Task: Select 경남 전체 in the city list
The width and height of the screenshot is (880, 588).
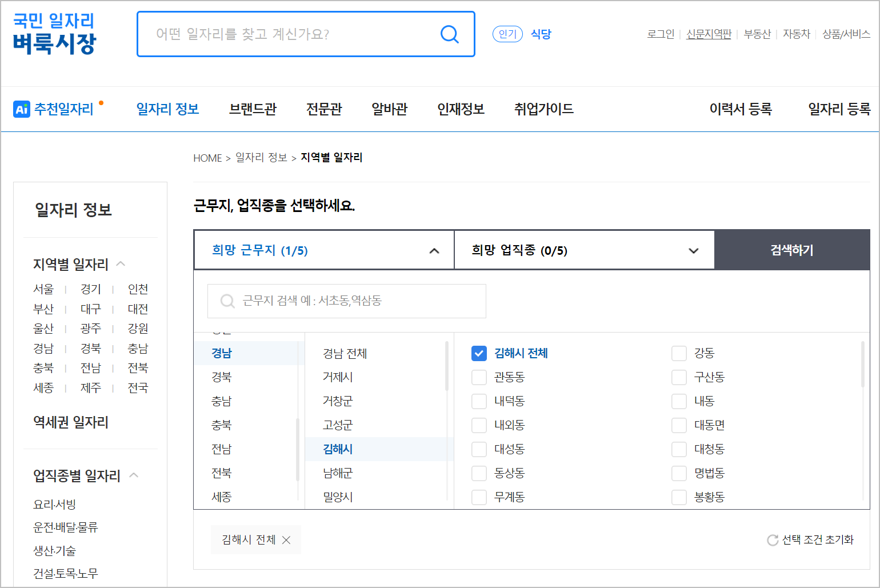Action: tap(345, 353)
